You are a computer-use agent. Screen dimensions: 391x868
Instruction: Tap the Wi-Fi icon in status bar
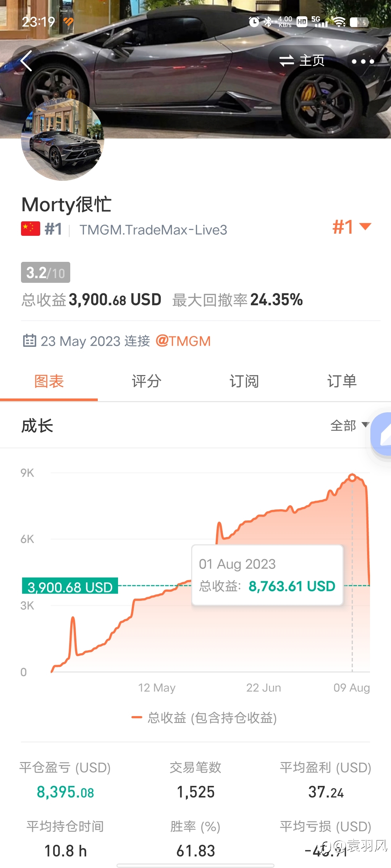[x=339, y=22]
